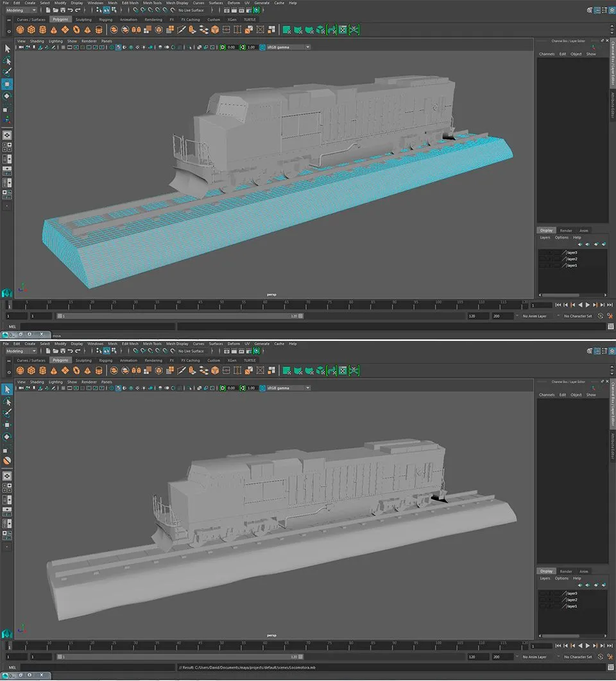Create polygon cube in top Maya window
The height and width of the screenshot is (681, 616).
31,30
